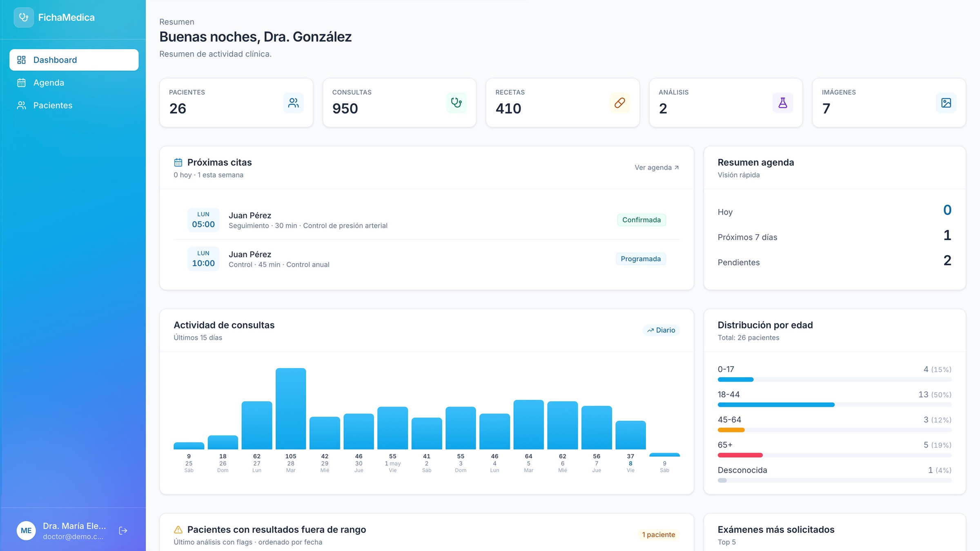Click the Agenda calendar icon in the sidebar
The width and height of the screenshot is (980, 551).
click(x=22, y=83)
